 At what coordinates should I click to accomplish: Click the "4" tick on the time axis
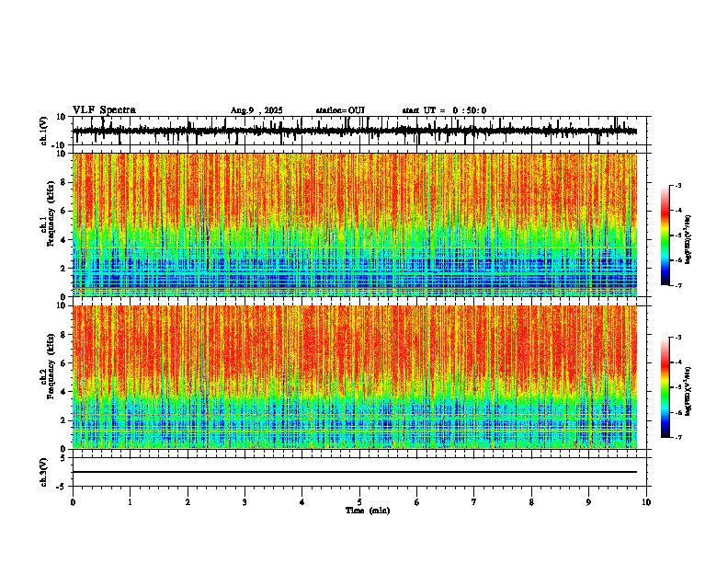pos(302,502)
